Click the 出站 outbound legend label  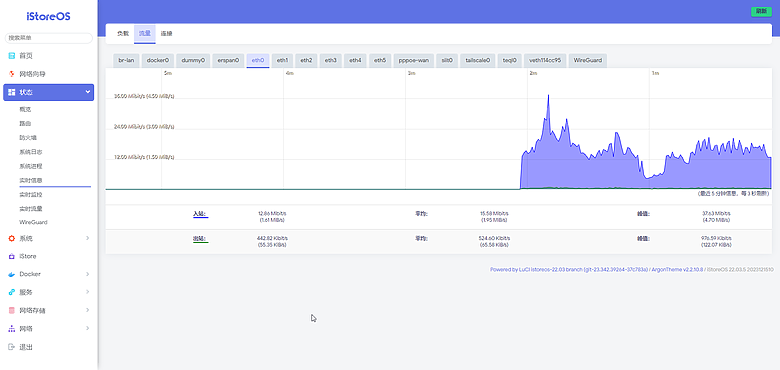click(200, 239)
